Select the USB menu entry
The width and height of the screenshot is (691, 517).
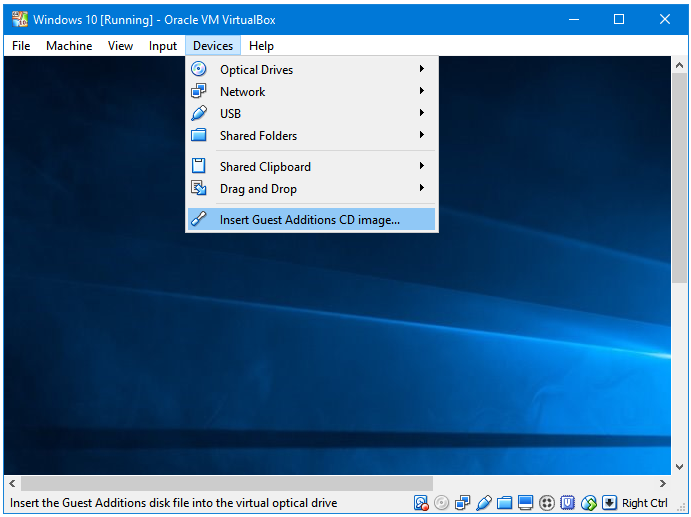tap(312, 114)
